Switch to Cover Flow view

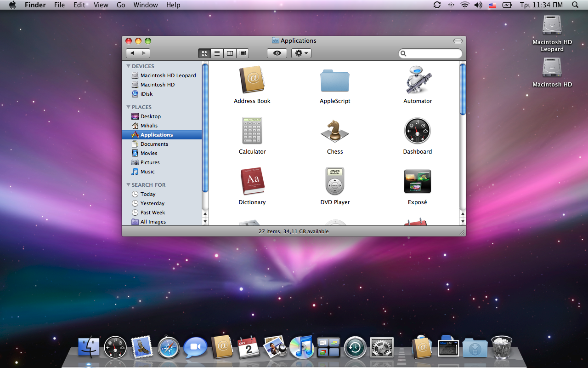[243, 53]
